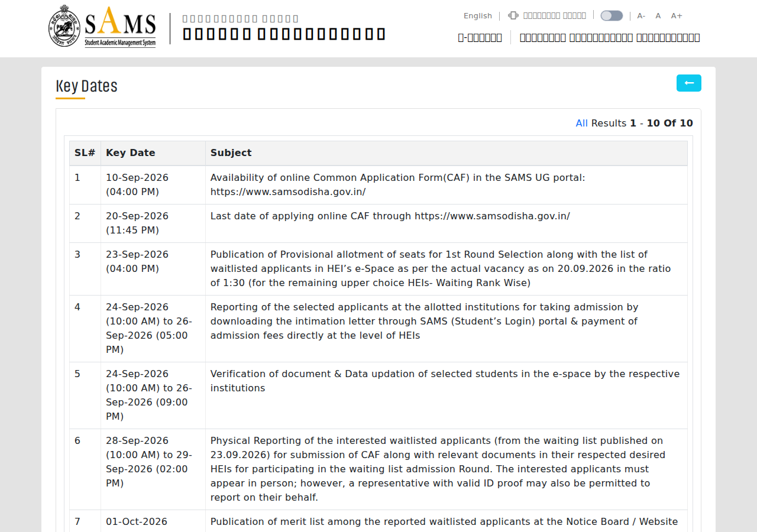The height and width of the screenshot is (532, 757).
Task: Toggle the dark mode switch in header
Action: pos(612,16)
